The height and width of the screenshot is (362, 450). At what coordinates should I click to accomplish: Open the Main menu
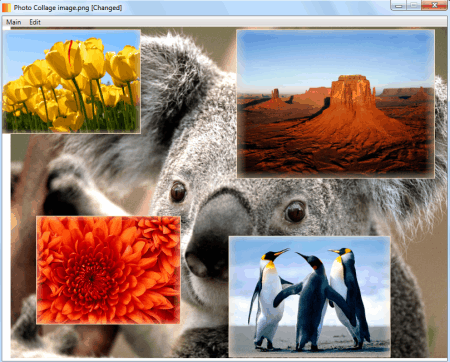pos(14,22)
